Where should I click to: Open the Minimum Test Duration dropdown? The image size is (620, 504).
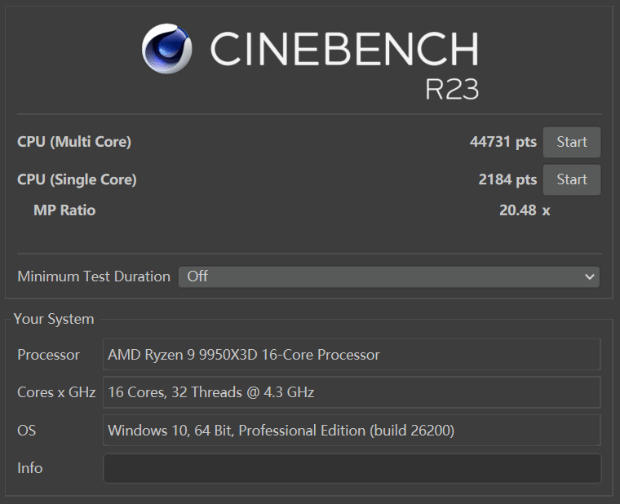(388, 277)
